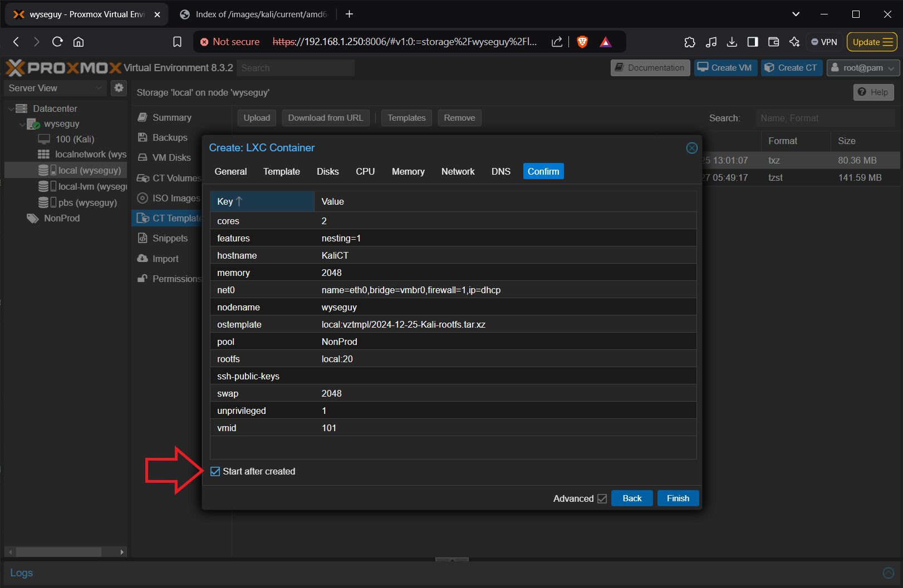The image size is (903, 588).
Task: Focus the Proxmox Search field
Action: tap(296, 68)
